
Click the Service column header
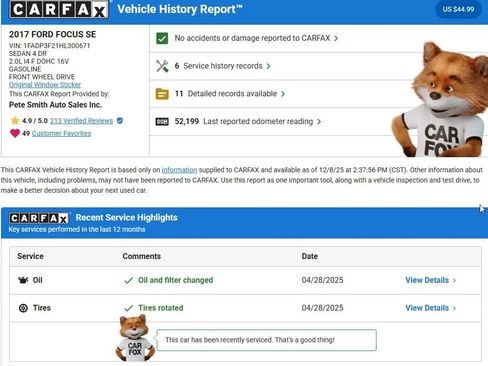click(x=30, y=256)
